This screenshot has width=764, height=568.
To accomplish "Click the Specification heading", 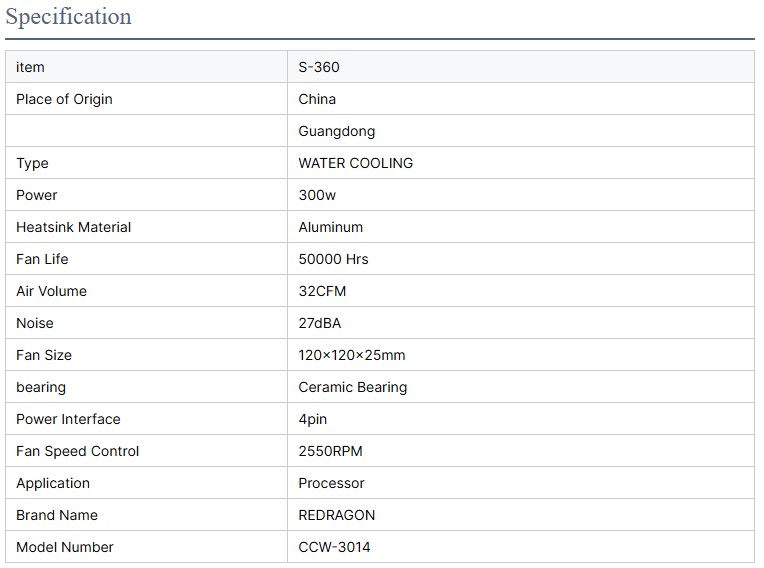I will pyautogui.click(x=68, y=17).
